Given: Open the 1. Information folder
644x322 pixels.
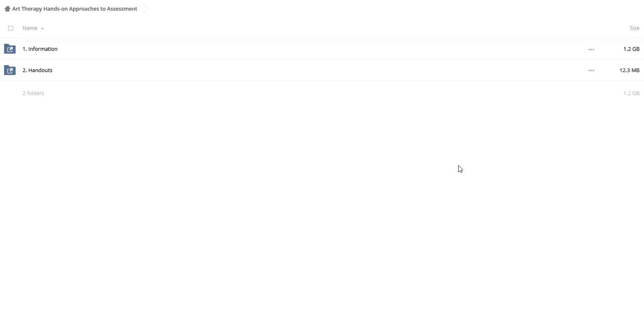Looking at the screenshot, I should pos(40,49).
